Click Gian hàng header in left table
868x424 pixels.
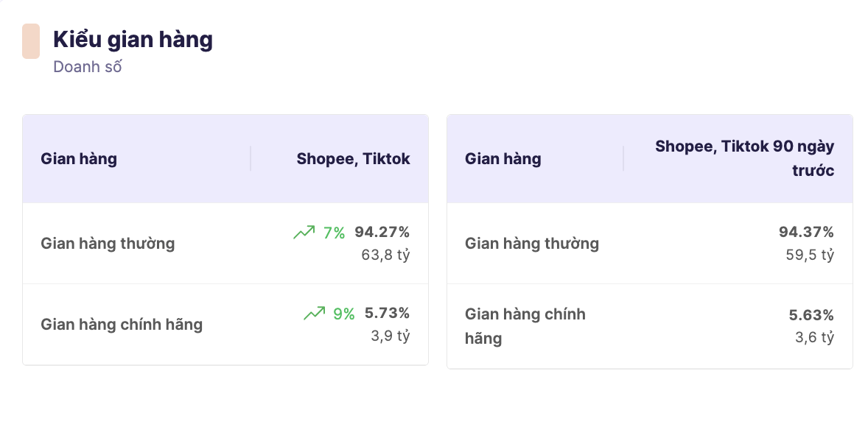pos(79,158)
